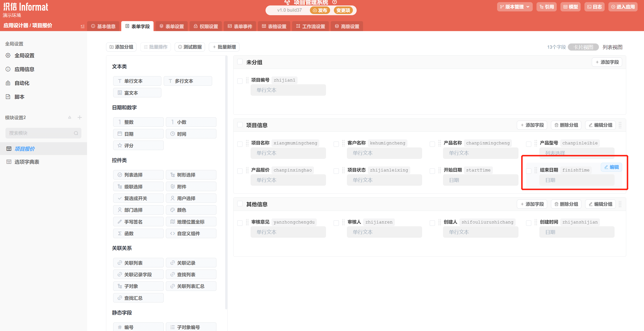Open the 工作流设置 tab
Viewport: 644px width, 331px height.
click(x=311, y=26)
